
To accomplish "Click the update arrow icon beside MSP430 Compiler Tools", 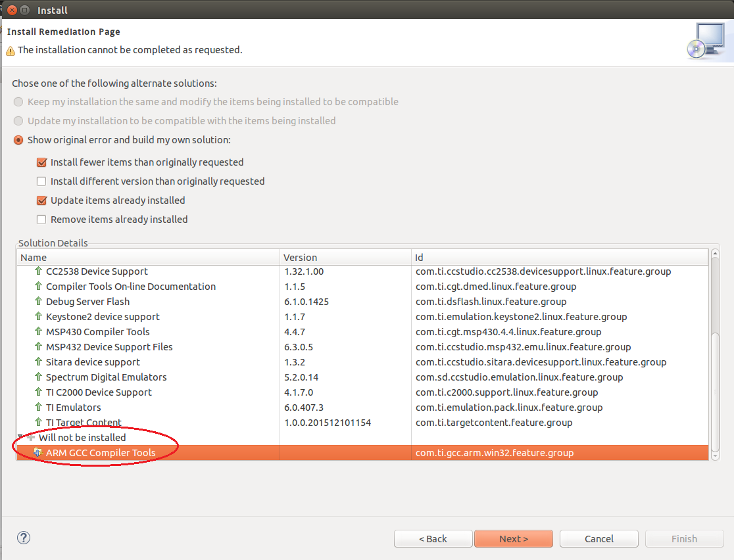I will [x=38, y=331].
